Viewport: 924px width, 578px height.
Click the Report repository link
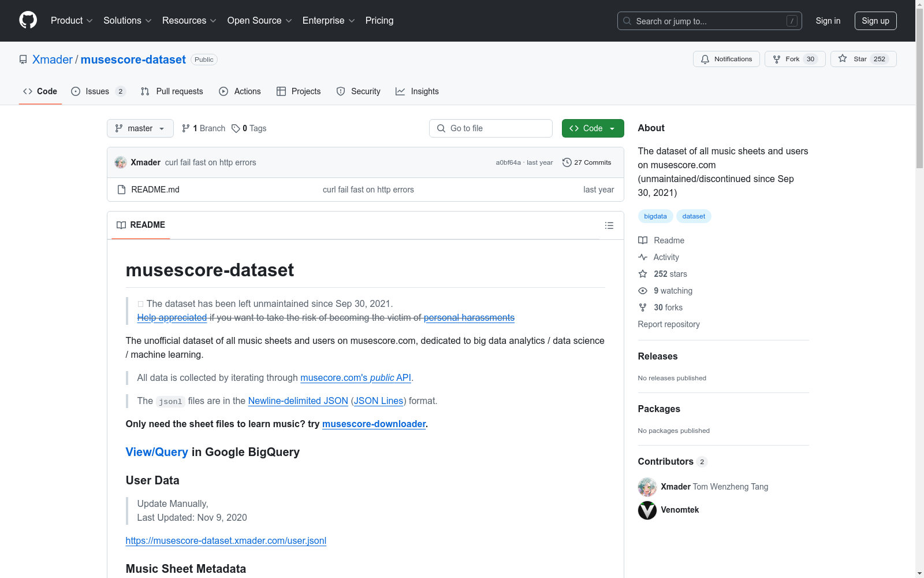click(669, 324)
